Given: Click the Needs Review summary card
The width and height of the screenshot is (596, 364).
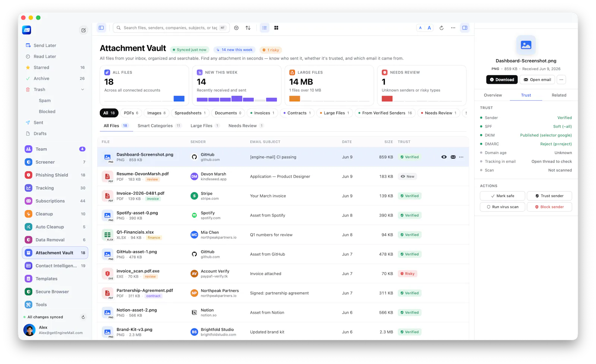Looking at the screenshot, I should pyautogui.click(x=422, y=86).
